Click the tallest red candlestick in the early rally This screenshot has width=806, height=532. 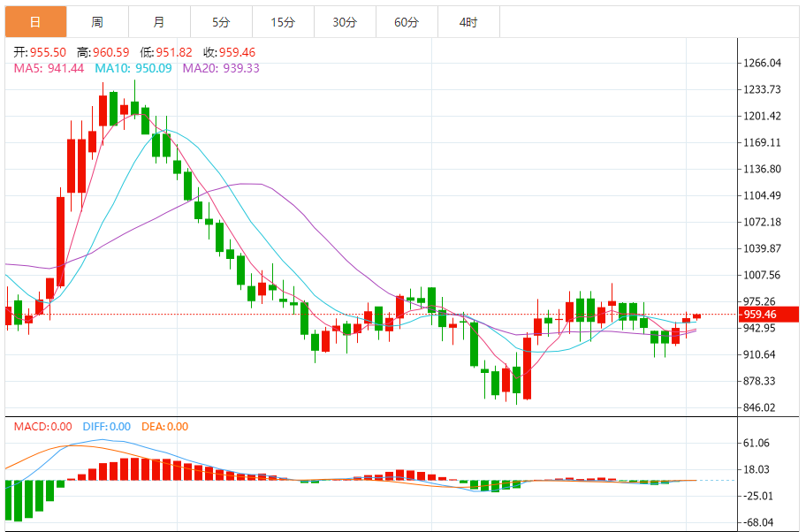tap(61, 241)
